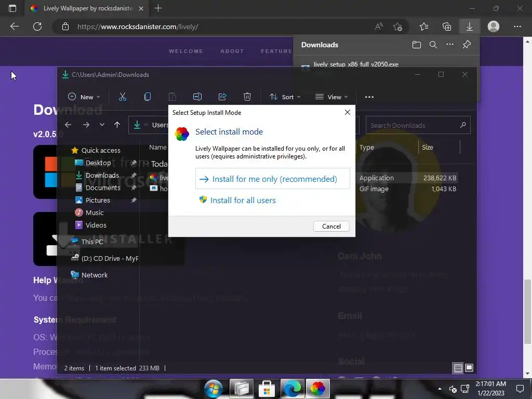The height and width of the screenshot is (399, 532).
Task: Switch to details view in Explorer status bar
Action: pyautogui.click(x=458, y=368)
